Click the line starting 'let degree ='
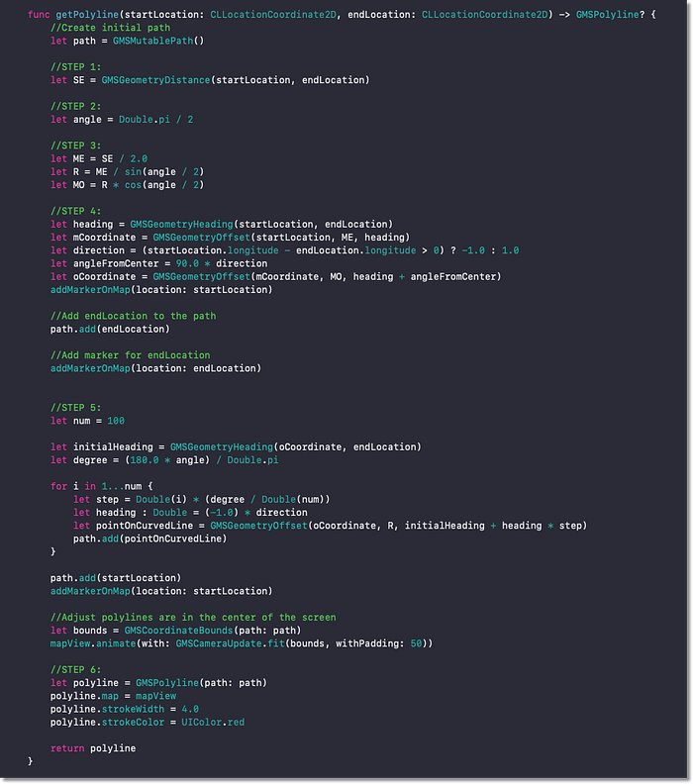693x784 pixels. [x=164, y=460]
